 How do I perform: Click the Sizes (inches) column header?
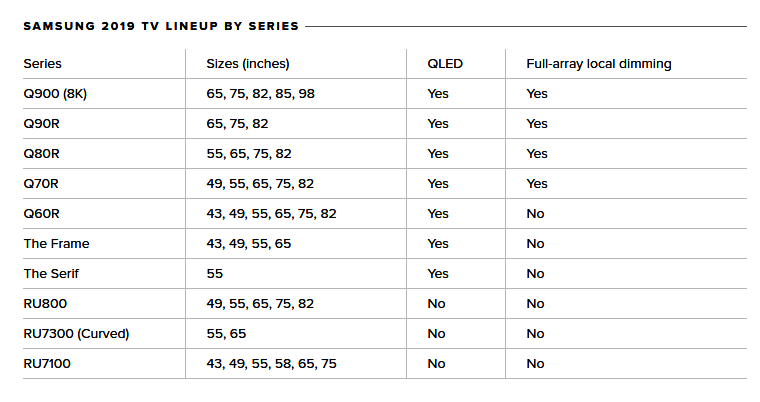(x=248, y=64)
